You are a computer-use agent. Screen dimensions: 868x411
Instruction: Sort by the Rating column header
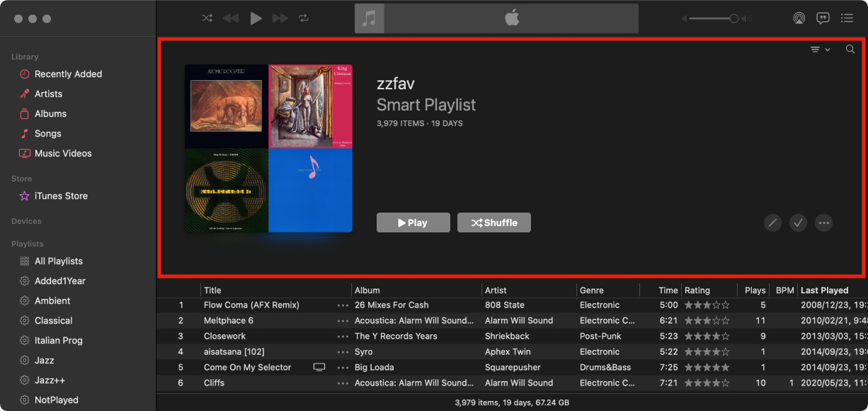[x=709, y=290]
